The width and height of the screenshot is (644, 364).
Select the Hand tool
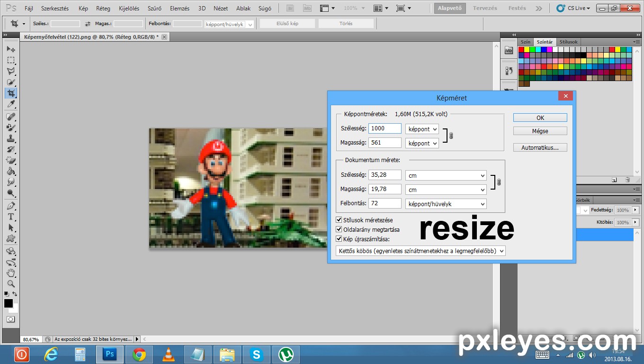point(11,273)
